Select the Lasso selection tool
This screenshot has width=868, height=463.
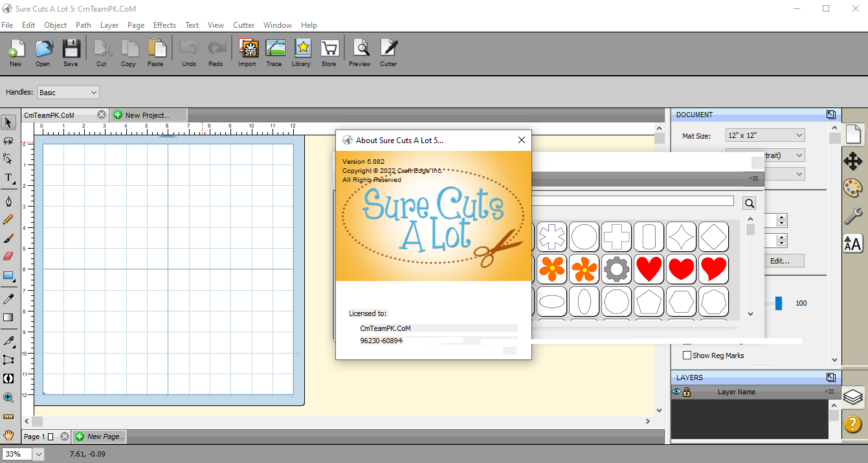click(8, 141)
